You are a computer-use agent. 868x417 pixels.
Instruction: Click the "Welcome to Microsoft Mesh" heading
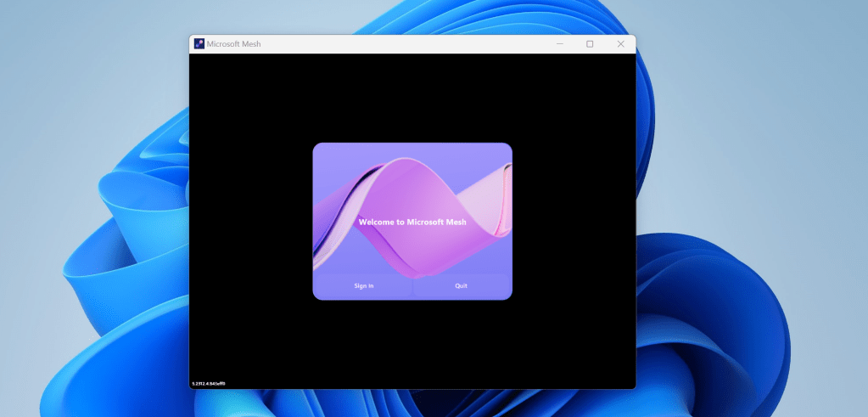[412, 223]
